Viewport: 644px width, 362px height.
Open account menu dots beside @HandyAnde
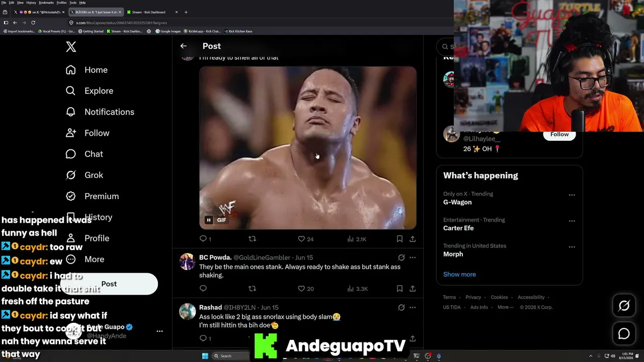[159, 331]
